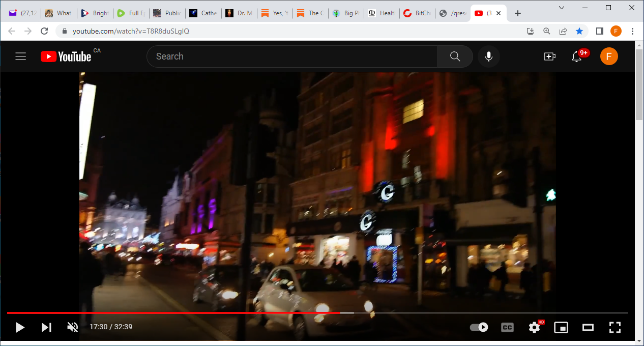644x346 pixels.
Task: Close the active YouTube tab
Action: coord(497,13)
